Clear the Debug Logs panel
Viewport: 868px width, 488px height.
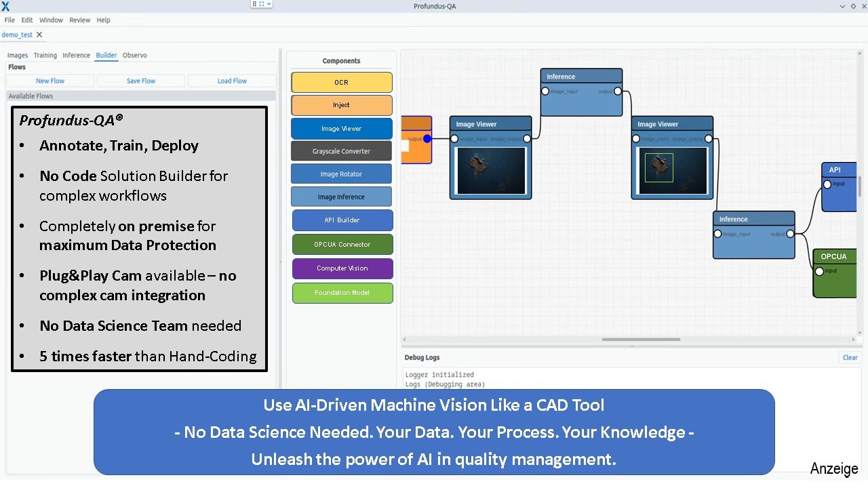[850, 358]
